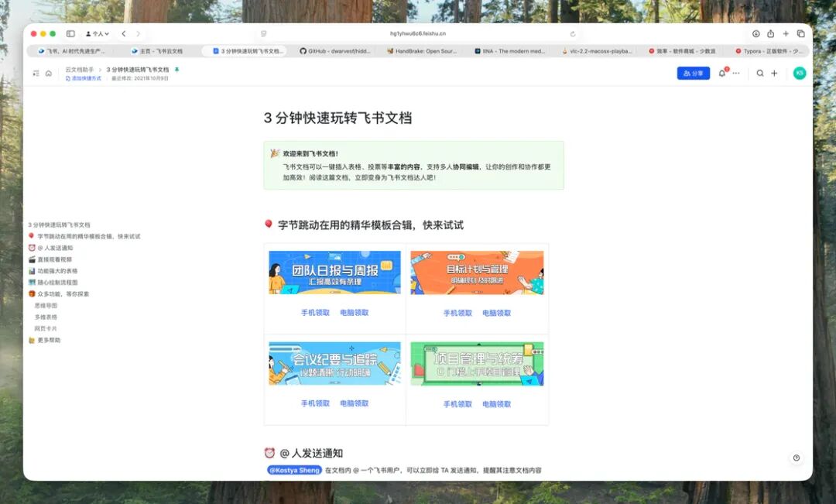Create new document with plus icon
Screen dimensions: 836x504
[x=774, y=73]
